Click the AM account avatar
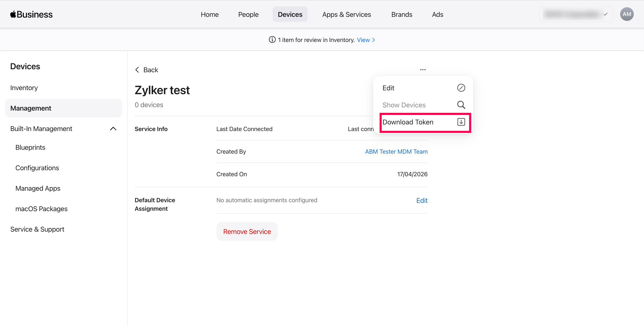The height and width of the screenshot is (326, 644). point(627,14)
